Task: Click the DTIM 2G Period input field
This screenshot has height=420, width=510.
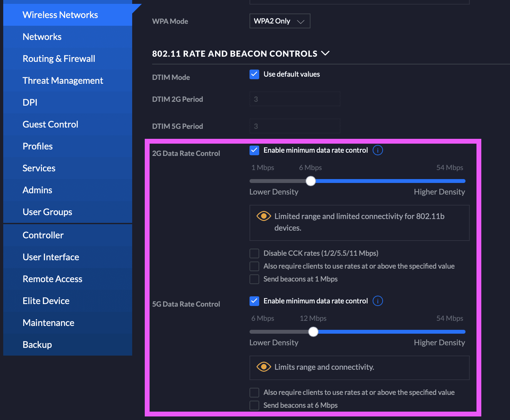Action: pyautogui.click(x=295, y=99)
